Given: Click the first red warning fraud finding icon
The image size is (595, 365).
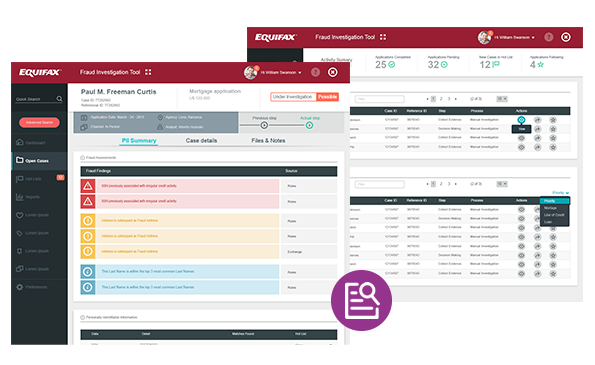Looking at the screenshot, I should (88, 186).
